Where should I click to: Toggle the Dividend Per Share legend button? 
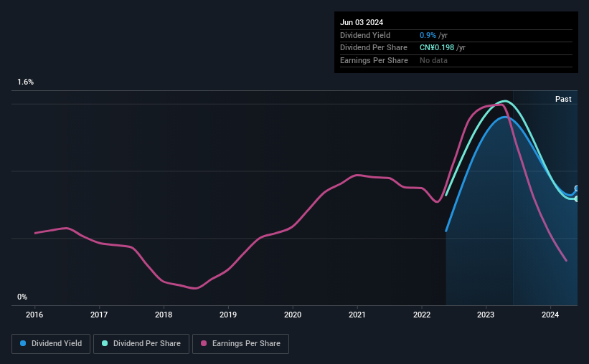click(x=141, y=344)
